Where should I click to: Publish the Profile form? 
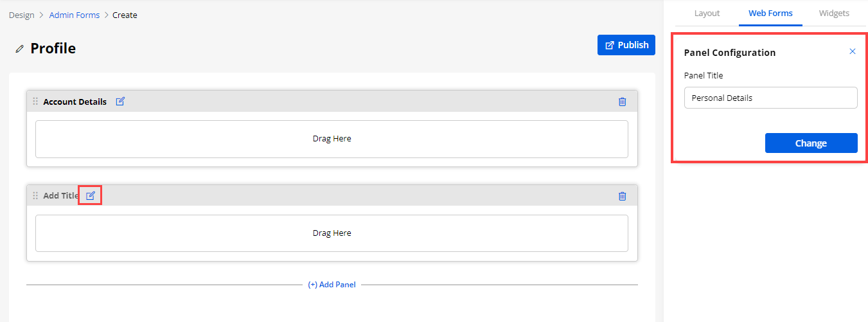(626, 45)
